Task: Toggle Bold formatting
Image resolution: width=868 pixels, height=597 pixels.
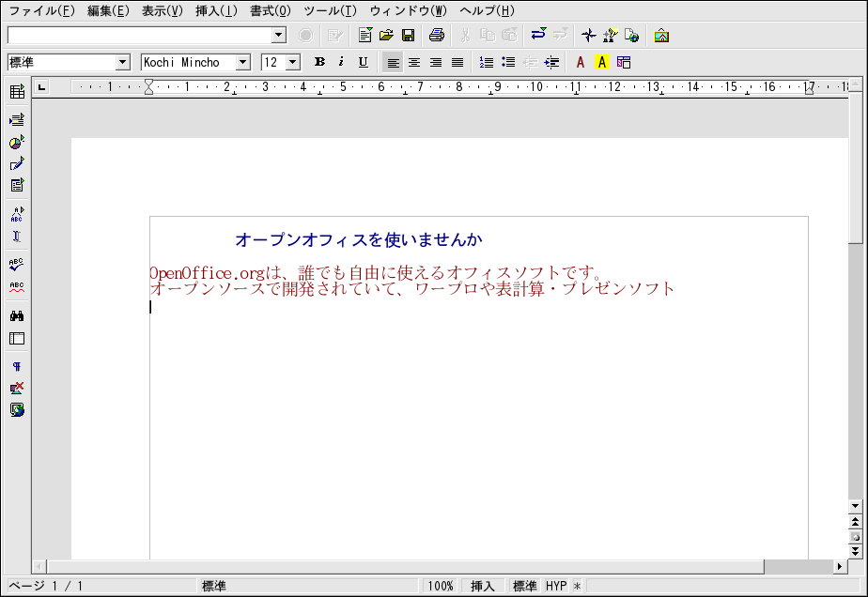Action: pos(319,62)
